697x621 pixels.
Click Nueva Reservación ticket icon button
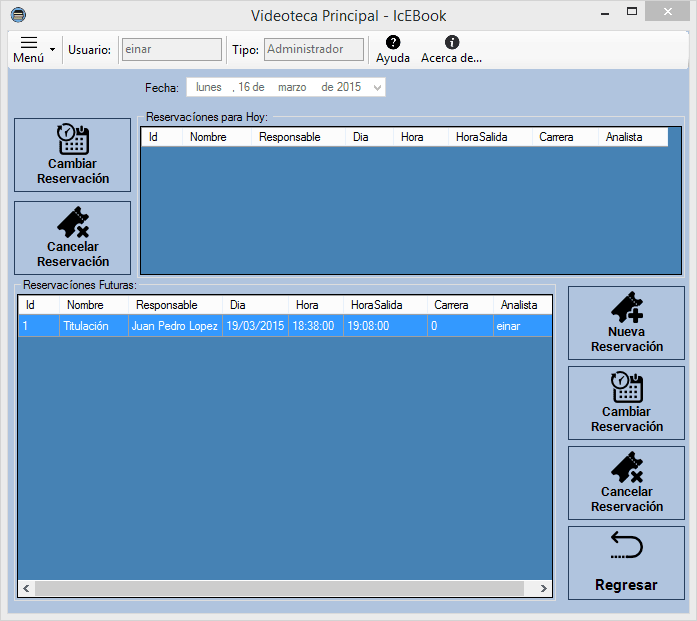pos(626,322)
